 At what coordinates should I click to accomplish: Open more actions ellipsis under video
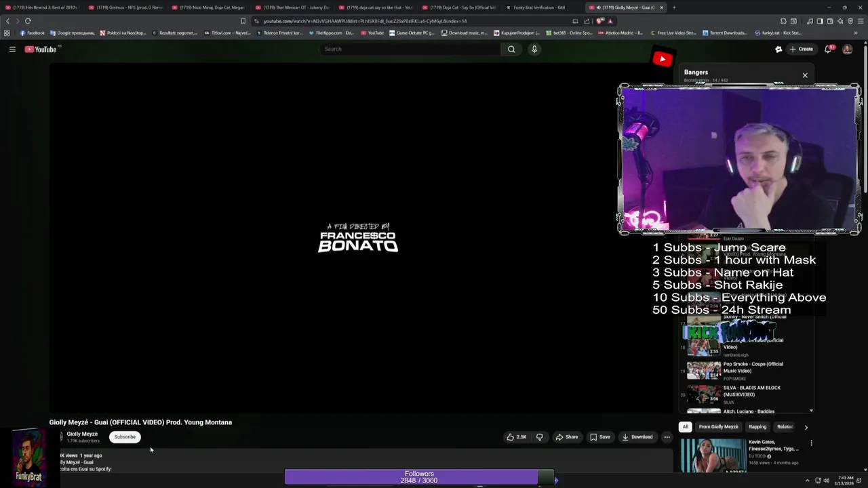(667, 437)
